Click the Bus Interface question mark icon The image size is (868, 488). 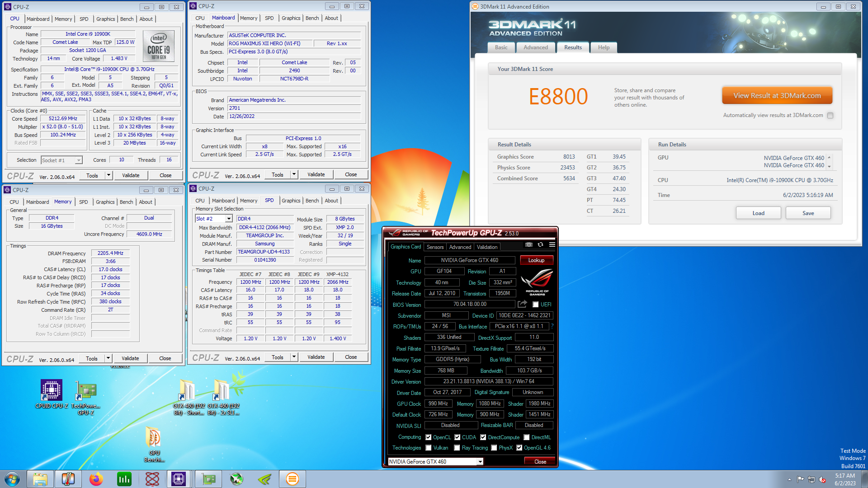click(x=552, y=326)
